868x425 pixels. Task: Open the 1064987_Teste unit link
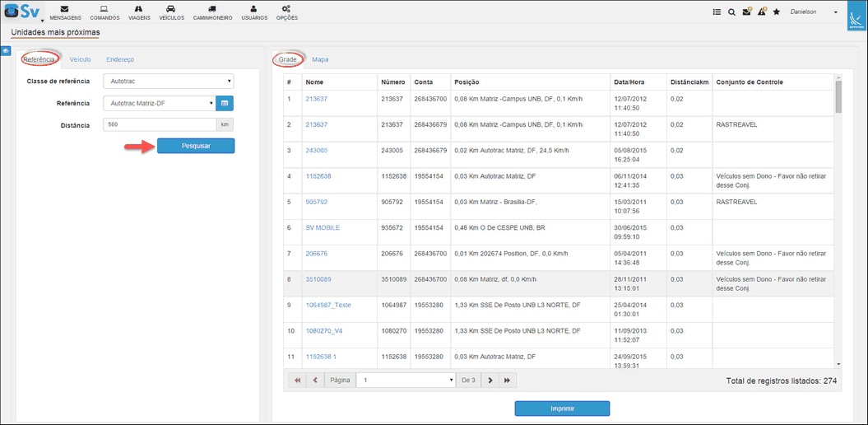point(328,305)
